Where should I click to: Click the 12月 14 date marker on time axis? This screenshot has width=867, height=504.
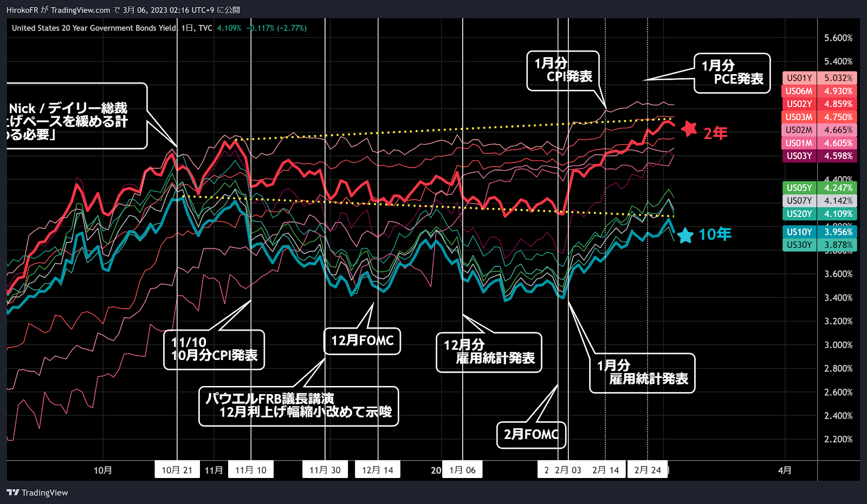378,470
